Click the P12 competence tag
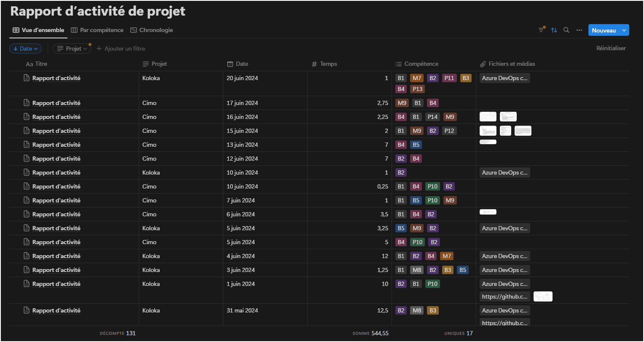Image resolution: width=644 pixels, height=342 pixels. [449, 131]
